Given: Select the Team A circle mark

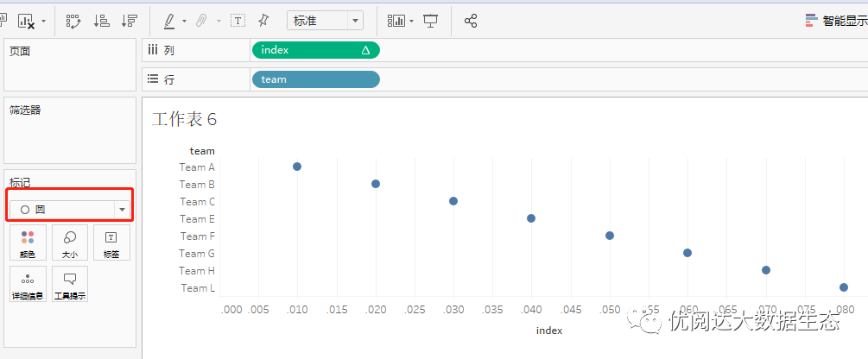Looking at the screenshot, I should point(297,167).
